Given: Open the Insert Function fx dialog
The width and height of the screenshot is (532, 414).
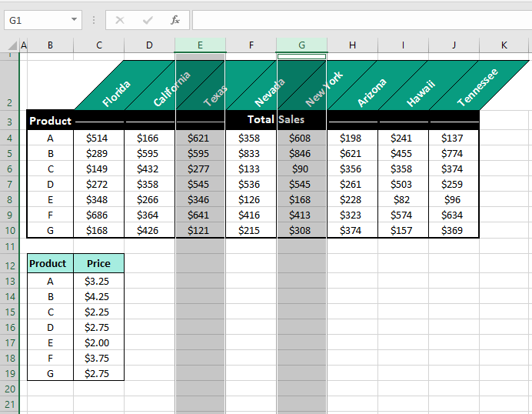Looking at the screenshot, I should [175, 20].
